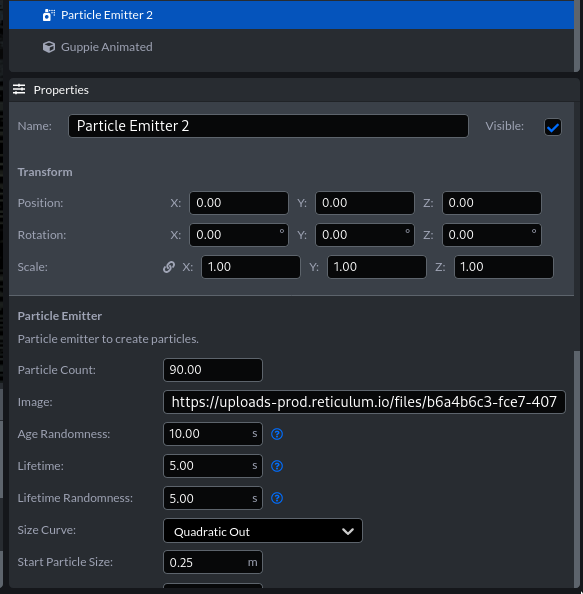Open Lifetime help icon
Viewport: 583px width, 594px height.
[277, 466]
